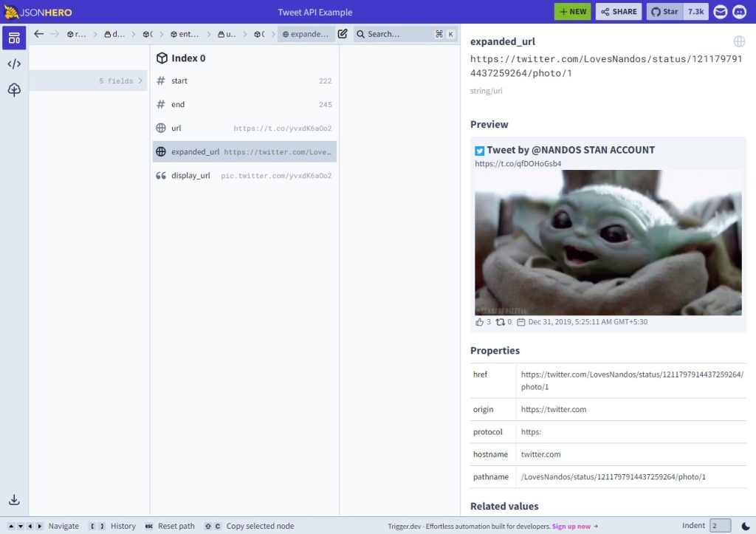The width and height of the screenshot is (756, 534).
Task: Click the globe icon beside url row
Action: 161,128
